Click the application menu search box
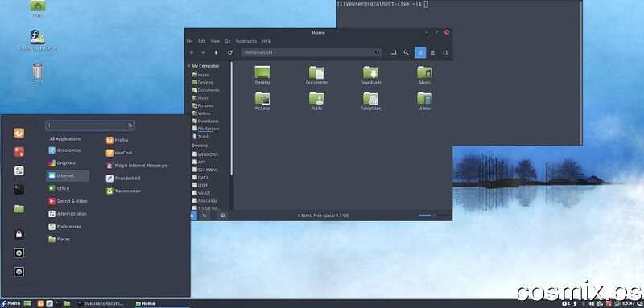644x308 pixels. coord(90,125)
